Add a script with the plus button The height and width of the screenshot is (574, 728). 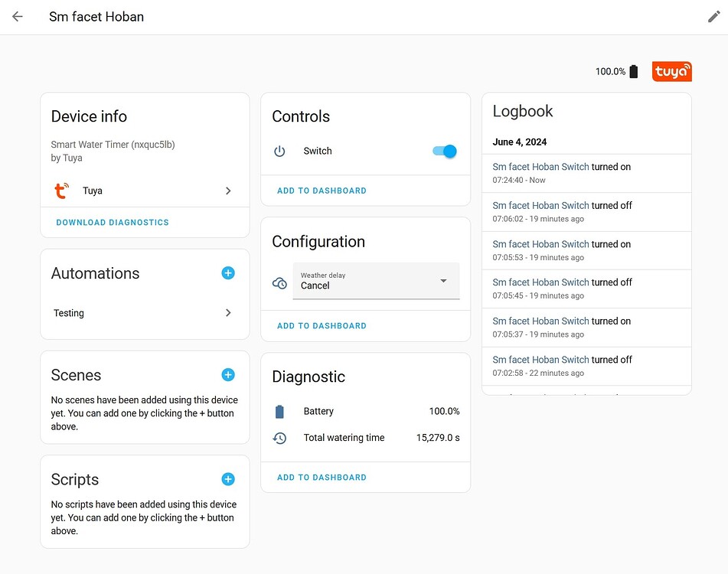(227, 479)
